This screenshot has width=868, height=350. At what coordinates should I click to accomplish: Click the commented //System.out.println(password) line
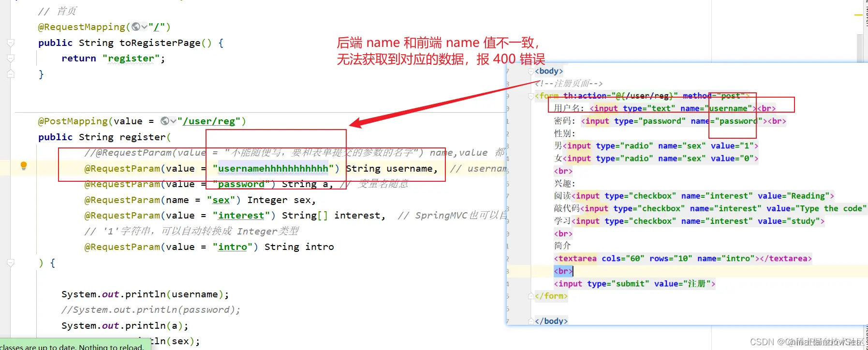pyautogui.click(x=150, y=310)
